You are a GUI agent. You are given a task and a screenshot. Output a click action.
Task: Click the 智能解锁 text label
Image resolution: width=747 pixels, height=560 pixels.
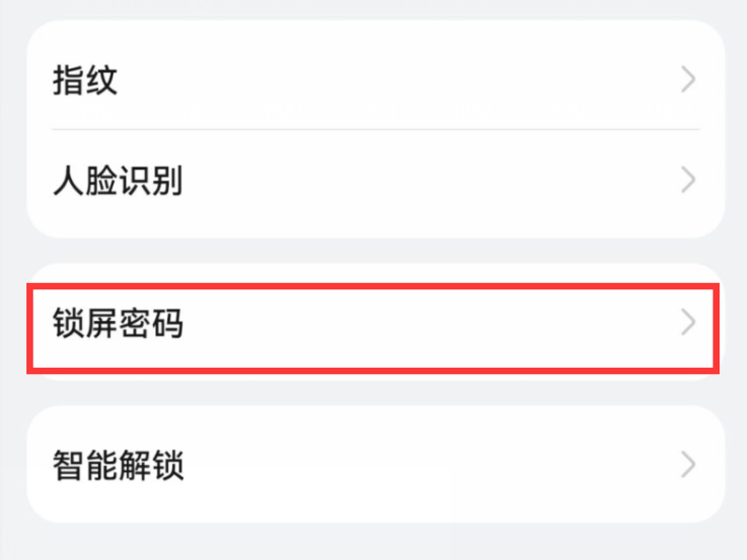point(118,464)
